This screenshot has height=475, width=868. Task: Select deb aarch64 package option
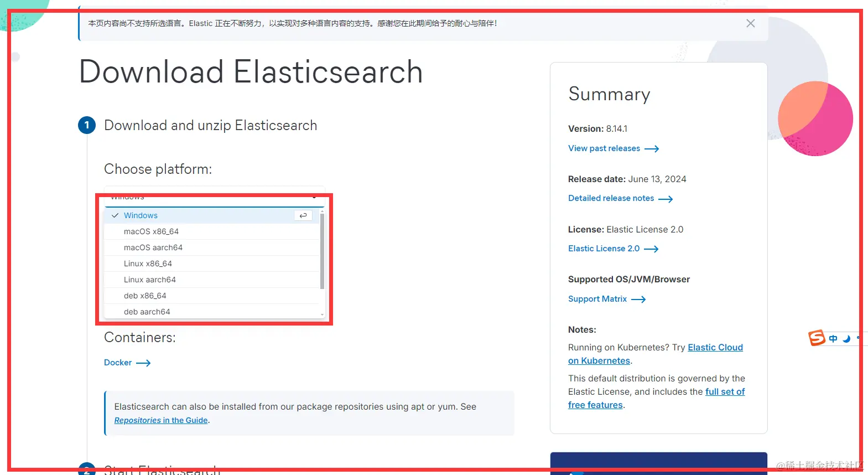point(212,312)
